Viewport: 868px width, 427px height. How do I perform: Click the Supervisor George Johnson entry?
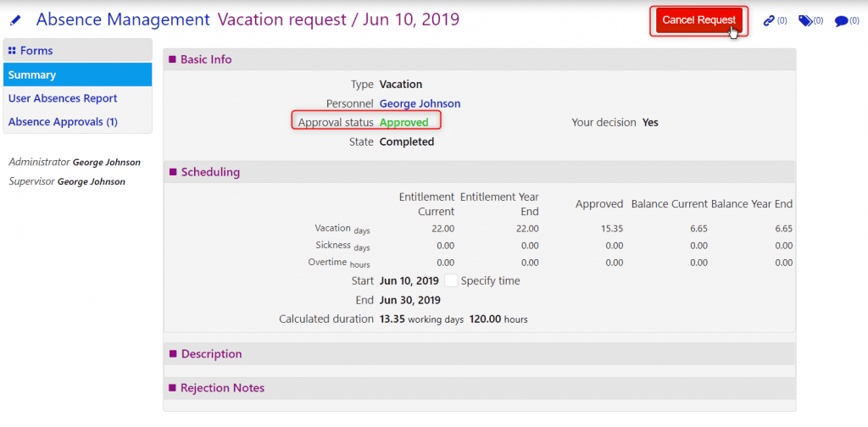click(x=67, y=181)
